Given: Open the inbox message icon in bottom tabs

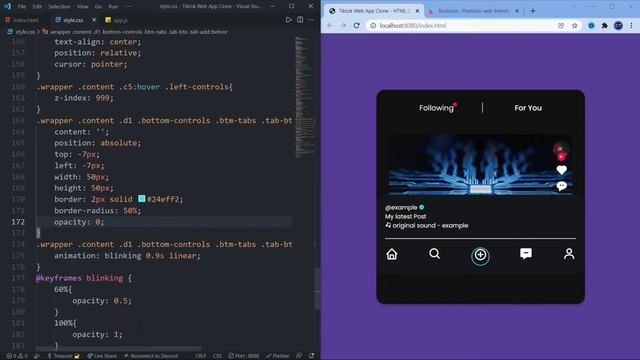Looking at the screenshot, I should coord(526,254).
